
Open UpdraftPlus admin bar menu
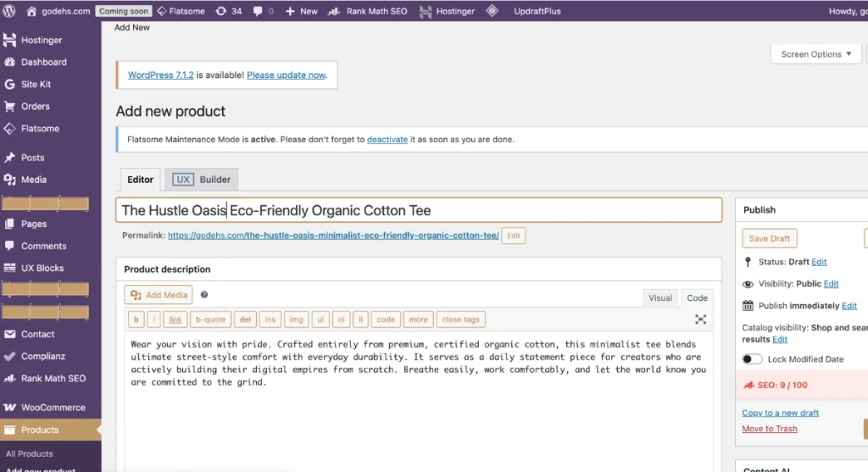(x=537, y=11)
